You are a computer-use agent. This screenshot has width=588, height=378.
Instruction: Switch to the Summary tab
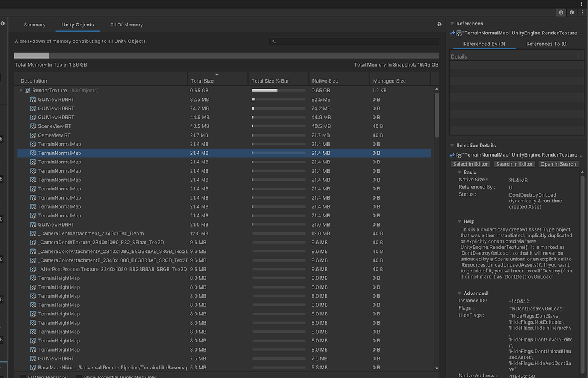point(34,25)
